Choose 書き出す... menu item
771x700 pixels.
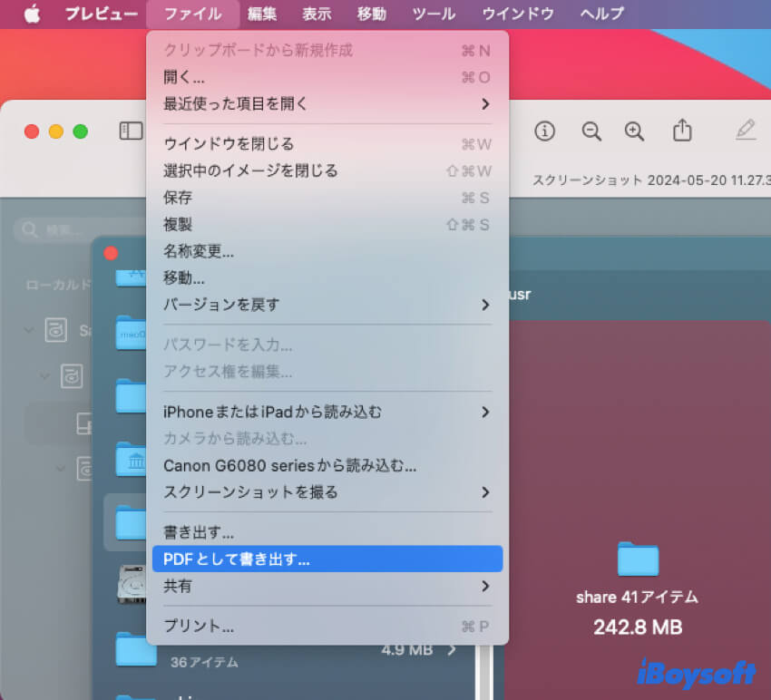[x=327, y=532]
